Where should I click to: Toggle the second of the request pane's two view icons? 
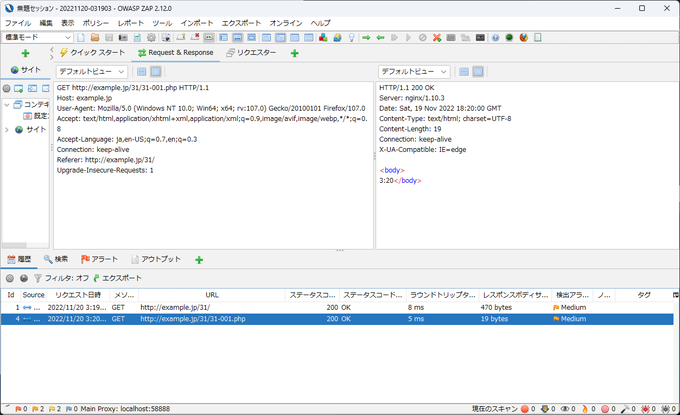coord(156,72)
